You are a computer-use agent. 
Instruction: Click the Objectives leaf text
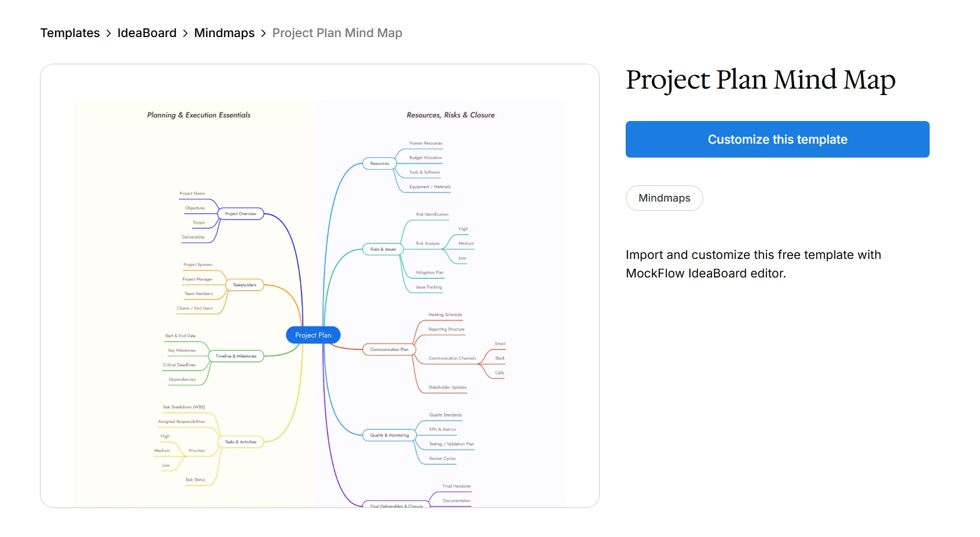click(195, 208)
